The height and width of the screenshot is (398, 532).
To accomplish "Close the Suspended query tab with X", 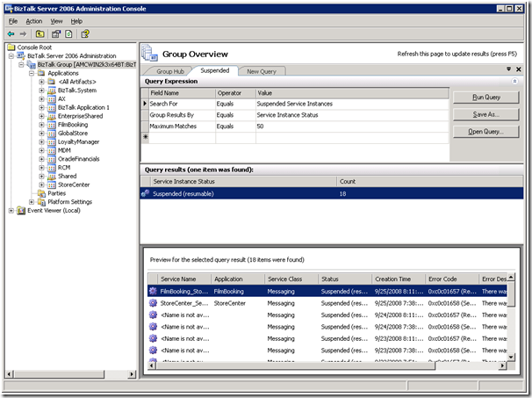I will pos(519,69).
